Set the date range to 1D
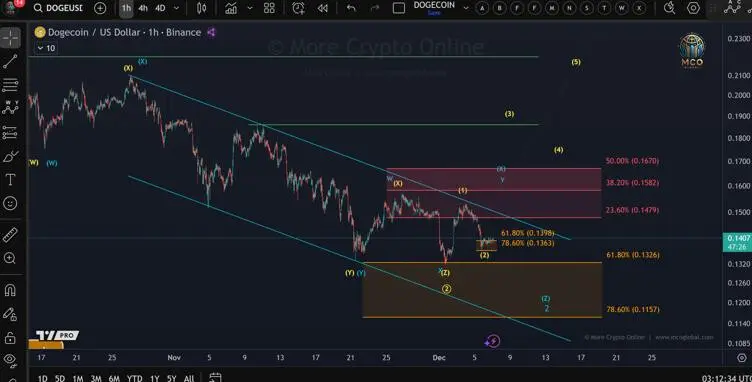 (43, 378)
